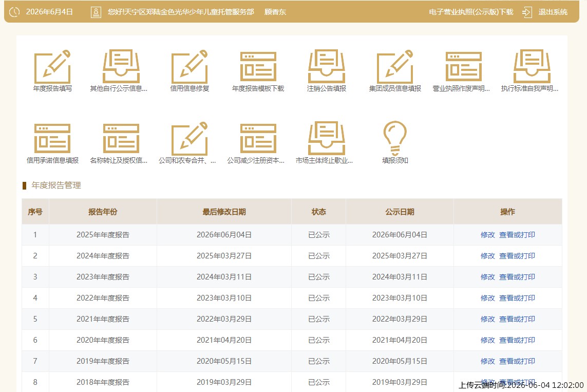
Task: Open 公司和农专合并 icon
Action: [x=190, y=139]
